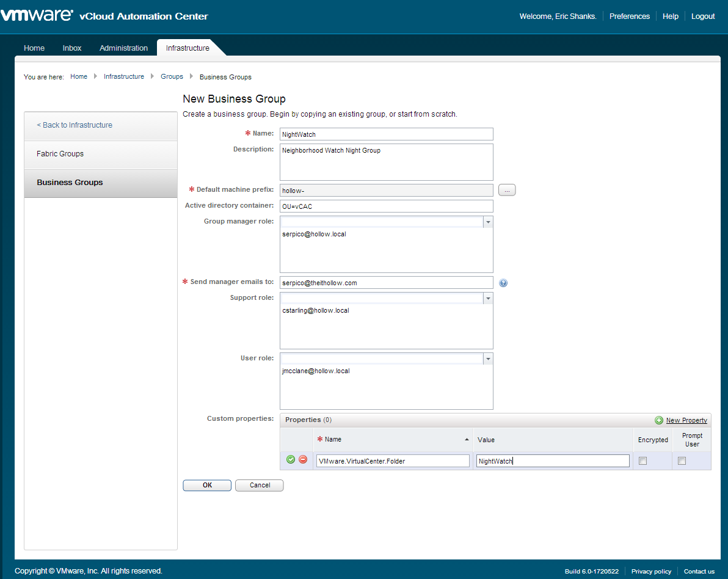The width and height of the screenshot is (728, 579).
Task: Select Fabric Groups in the sidebar
Action: coord(60,154)
